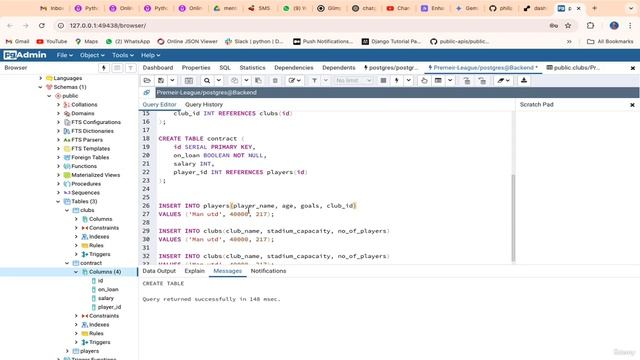Close the Scratch Pad panel
640x360 pixels.
click(632, 105)
